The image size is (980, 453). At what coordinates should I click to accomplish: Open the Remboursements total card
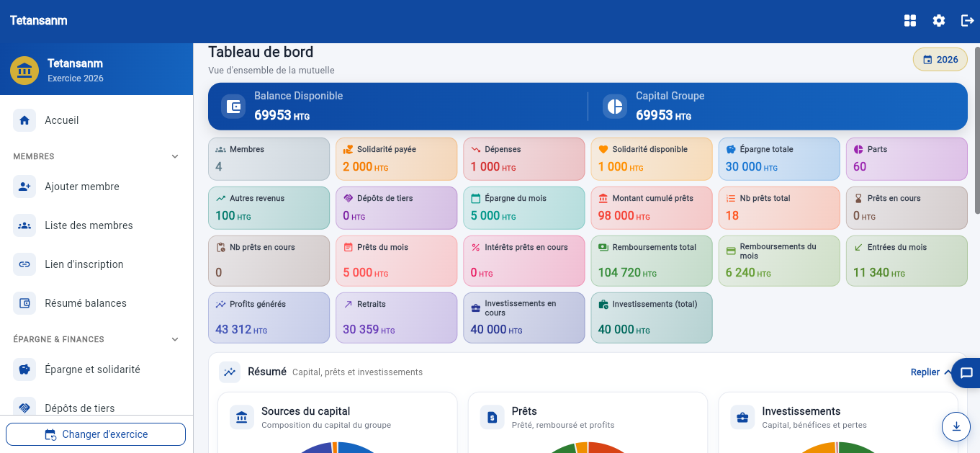tap(652, 261)
